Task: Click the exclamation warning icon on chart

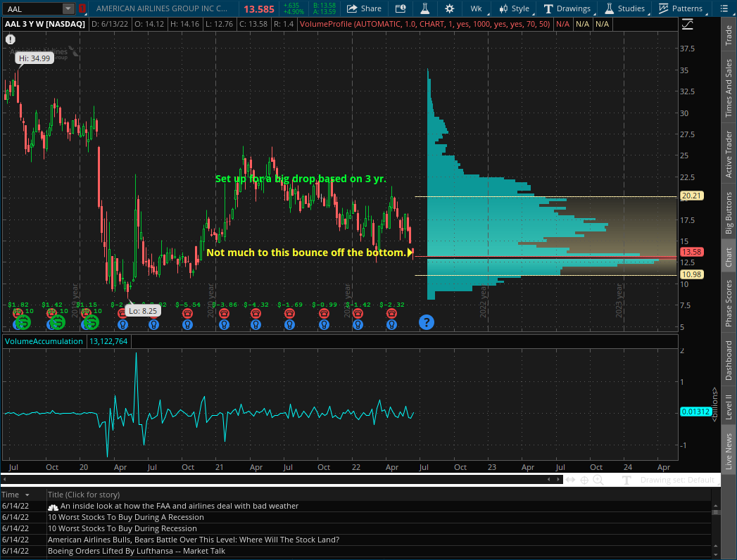Action: (11, 40)
